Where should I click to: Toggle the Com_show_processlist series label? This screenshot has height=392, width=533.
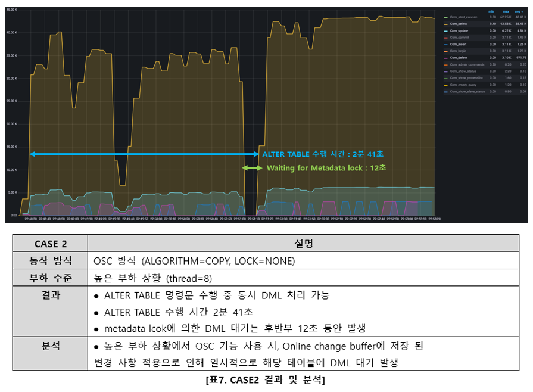(x=466, y=78)
